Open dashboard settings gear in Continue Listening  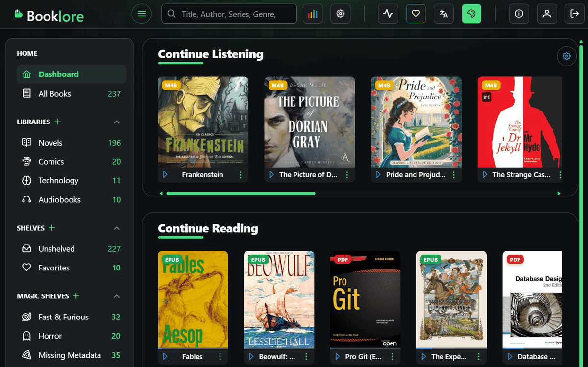pyautogui.click(x=567, y=56)
